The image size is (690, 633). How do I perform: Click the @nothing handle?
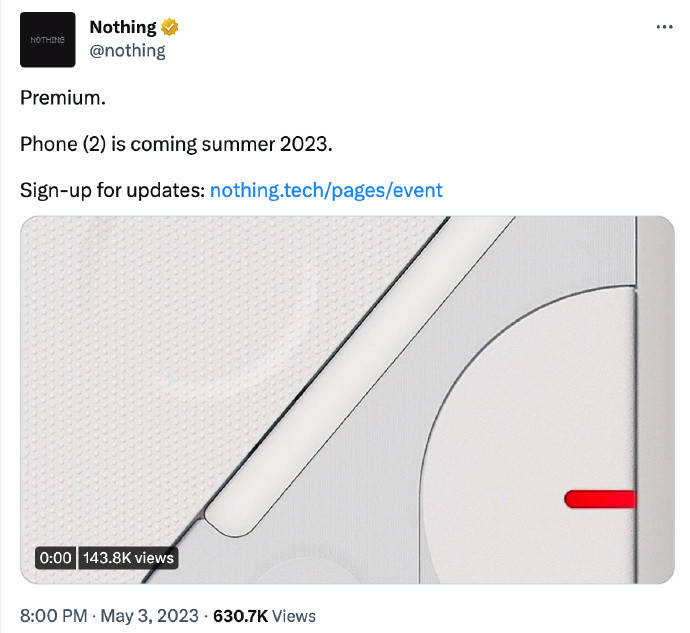127,50
